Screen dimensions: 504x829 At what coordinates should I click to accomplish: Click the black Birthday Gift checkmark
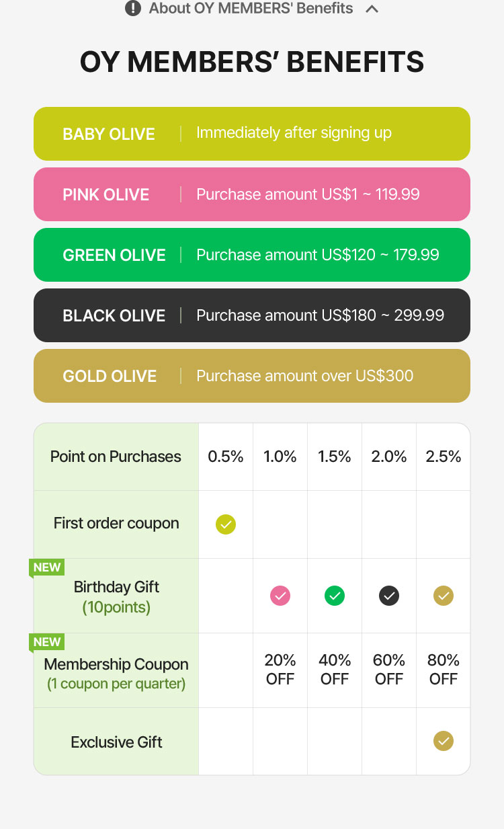tap(389, 596)
